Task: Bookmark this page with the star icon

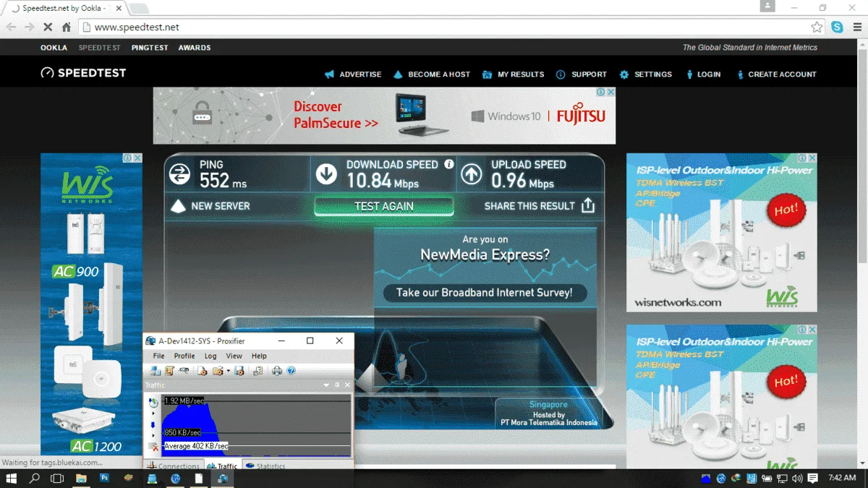Action: coord(817,27)
